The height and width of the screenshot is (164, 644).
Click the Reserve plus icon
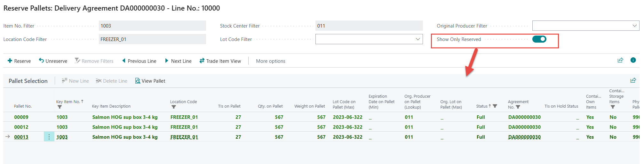(x=10, y=61)
